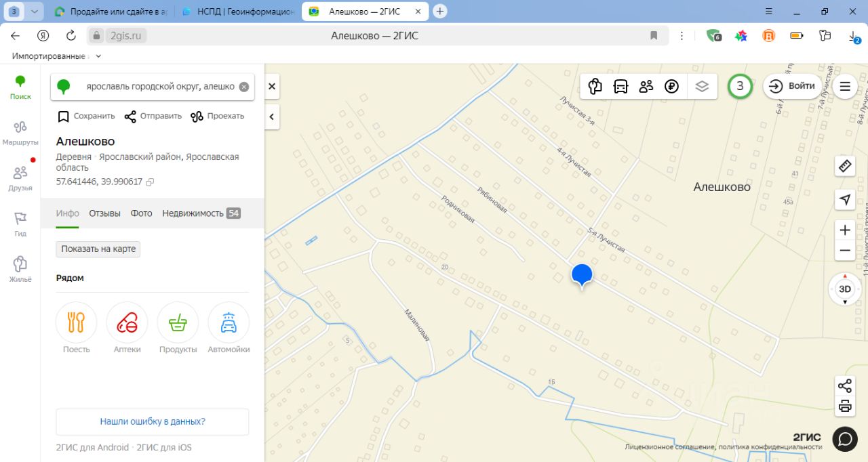This screenshot has height=462, width=868.
Task: Open the политика конфиденциальности link
Action: click(770, 447)
